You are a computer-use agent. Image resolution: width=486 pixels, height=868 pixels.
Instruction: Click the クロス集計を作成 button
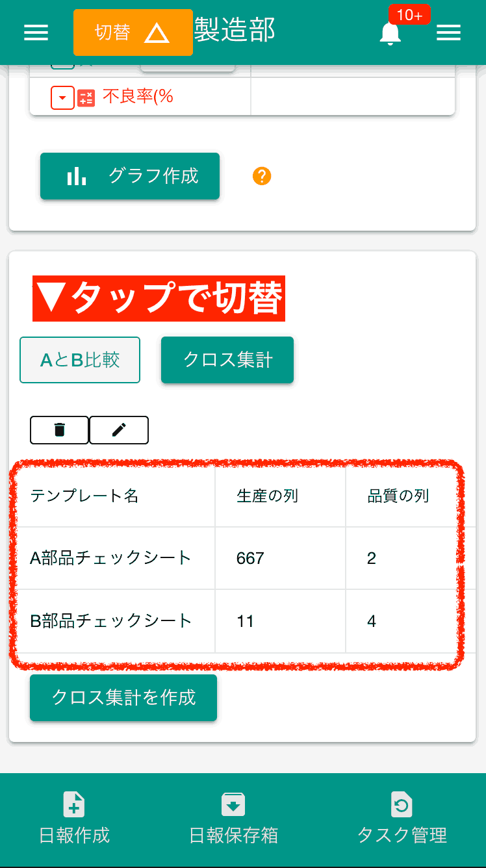(x=123, y=698)
